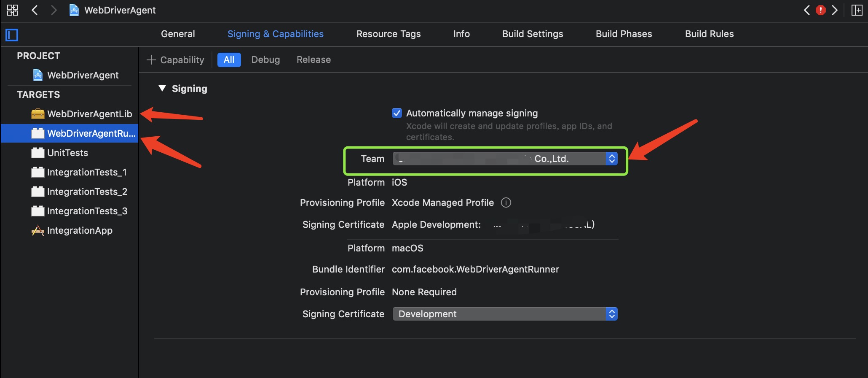Click the red error issue indicator
This screenshot has width=868, height=378.
(821, 10)
